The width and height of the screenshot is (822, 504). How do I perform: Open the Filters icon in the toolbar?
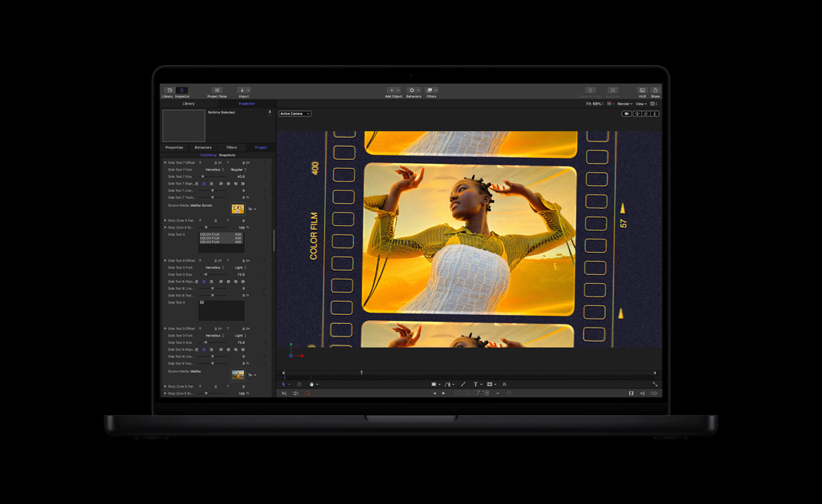[x=431, y=90]
